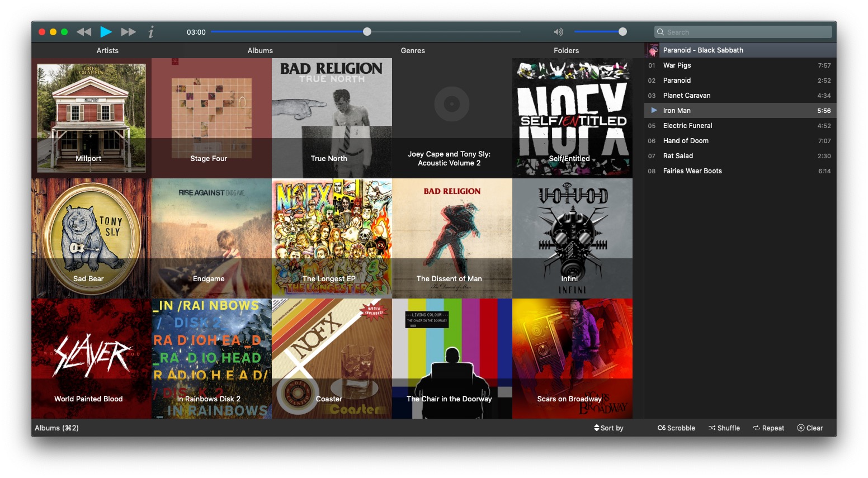Switch to the Artists tab
The image size is (868, 478).
coord(107,50)
